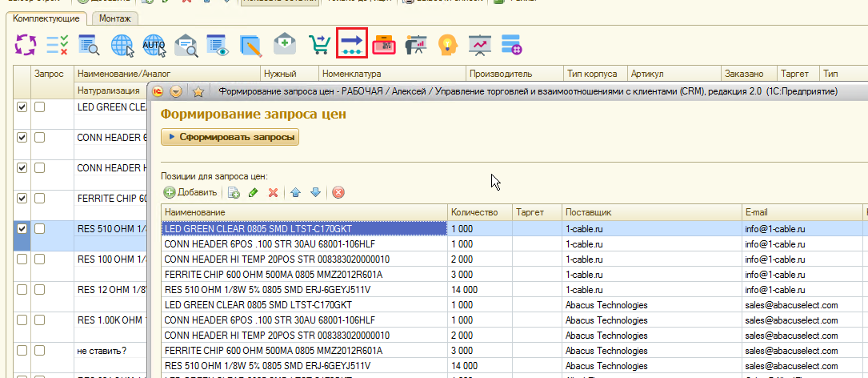
Task: Tick the Запрос checkbox for FERRITE CHIP row
Action: (x=39, y=198)
